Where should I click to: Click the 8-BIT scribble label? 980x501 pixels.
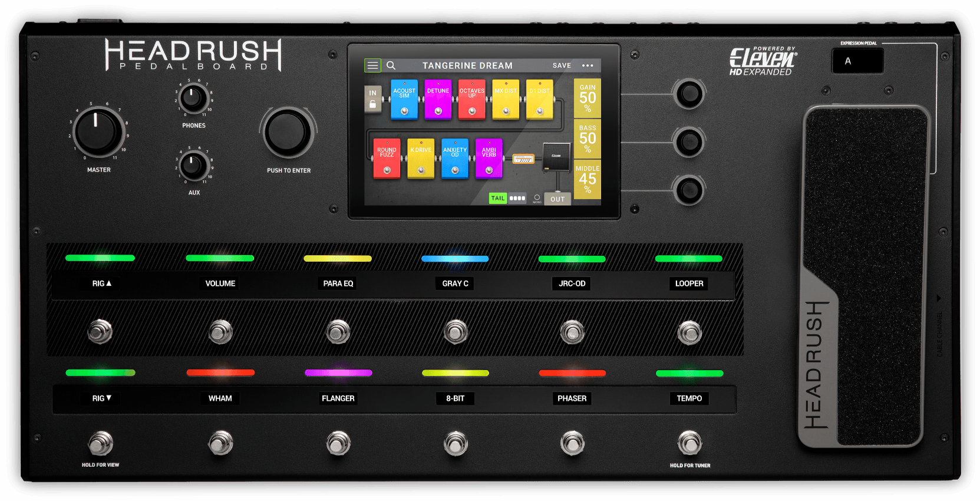pyautogui.click(x=456, y=398)
